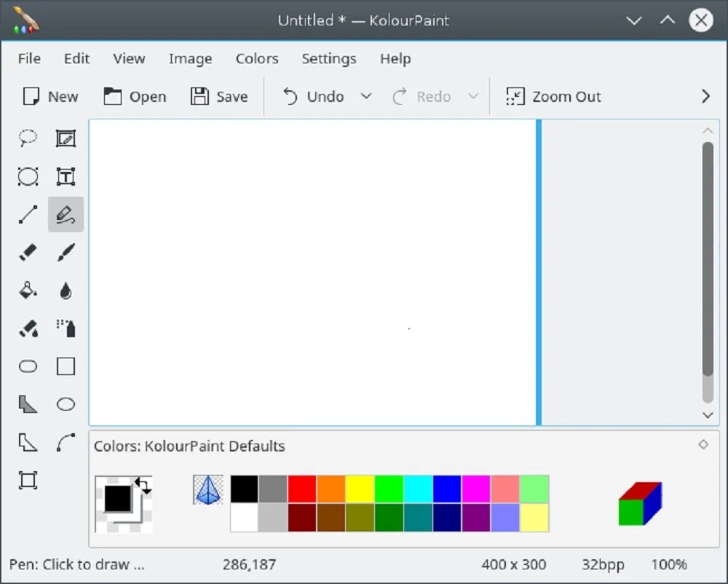This screenshot has width=728, height=584.
Task: Open the View menu
Action: point(129,58)
